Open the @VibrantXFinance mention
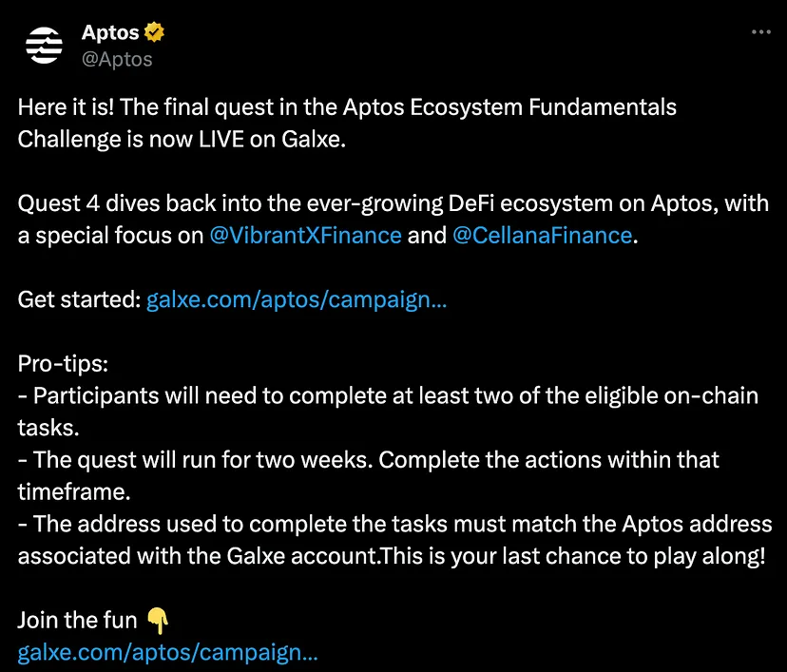The width and height of the screenshot is (787, 672). pyautogui.click(x=305, y=236)
